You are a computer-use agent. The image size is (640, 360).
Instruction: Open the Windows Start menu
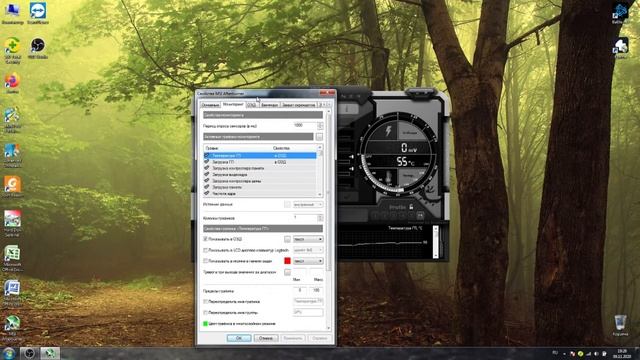(9, 353)
